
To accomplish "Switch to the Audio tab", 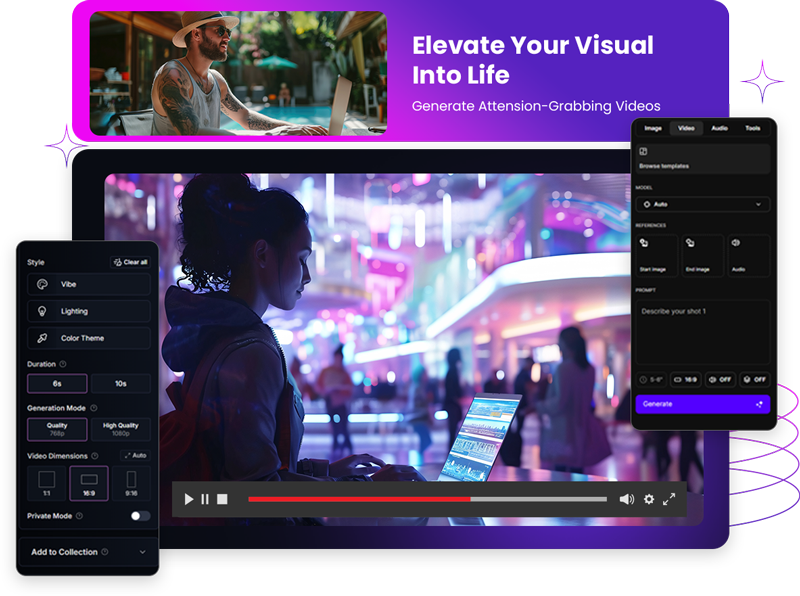I will pyautogui.click(x=719, y=128).
